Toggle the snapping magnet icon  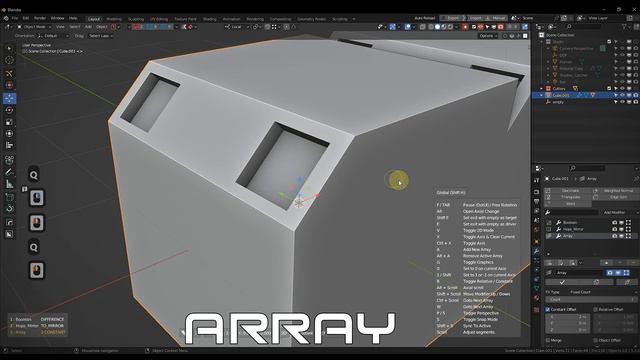point(267,27)
